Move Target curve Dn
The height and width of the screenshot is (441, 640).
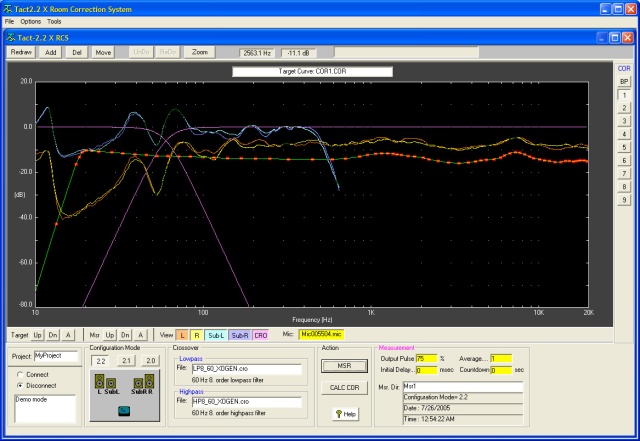point(53,335)
